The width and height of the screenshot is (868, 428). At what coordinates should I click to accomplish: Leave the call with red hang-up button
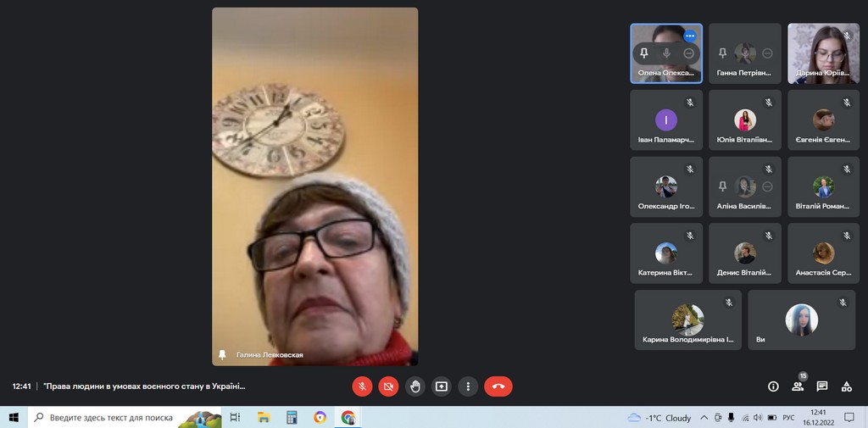pyautogui.click(x=498, y=386)
